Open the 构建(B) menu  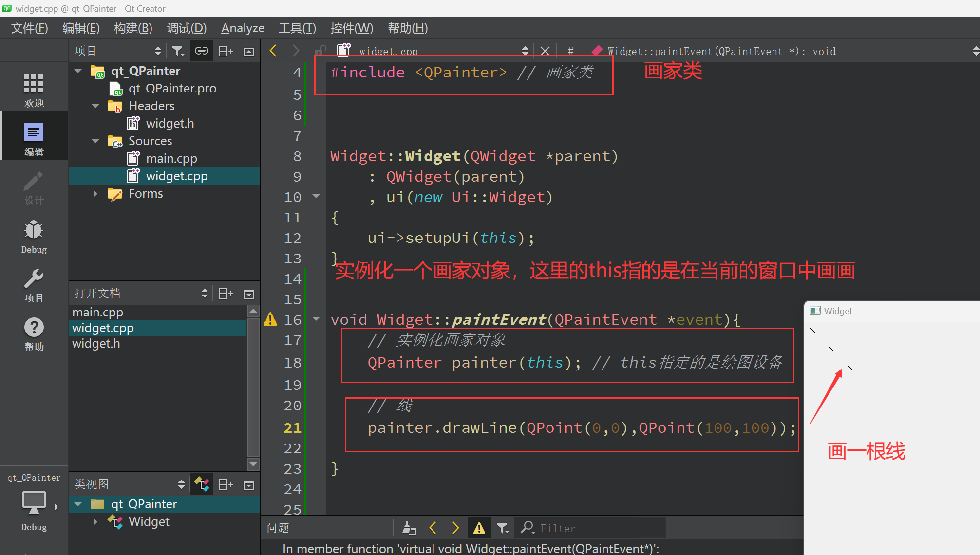click(x=133, y=28)
